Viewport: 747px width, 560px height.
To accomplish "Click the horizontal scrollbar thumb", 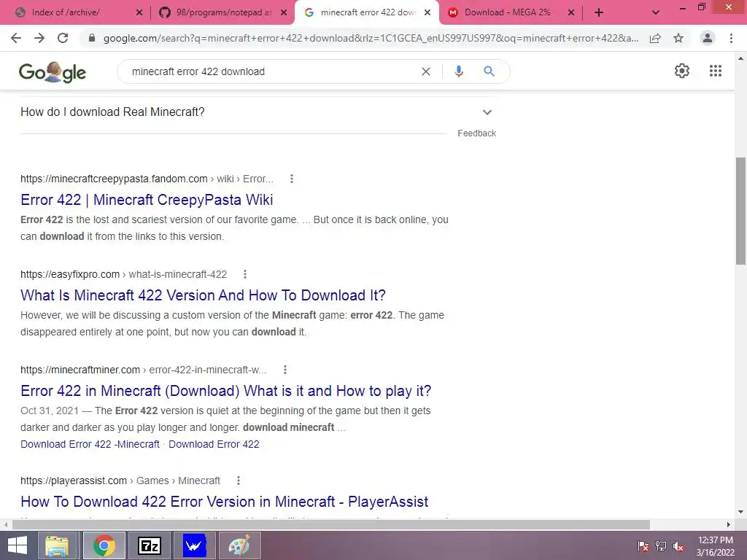I will [x=331, y=525].
